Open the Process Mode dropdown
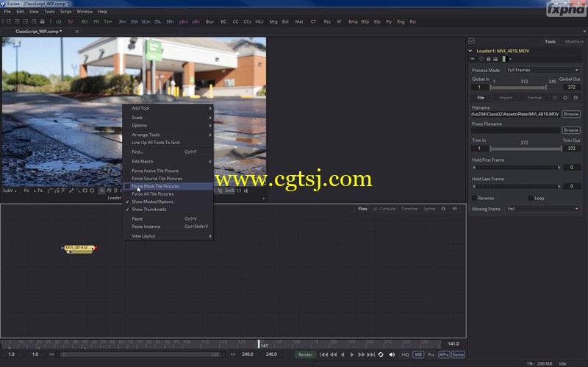The height and width of the screenshot is (367, 588). point(542,70)
